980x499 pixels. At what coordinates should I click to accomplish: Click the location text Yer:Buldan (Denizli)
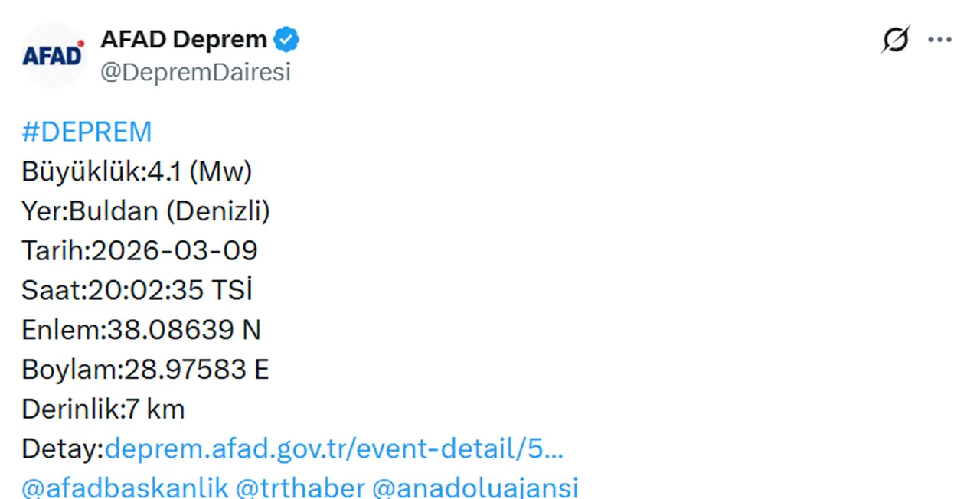point(145,211)
